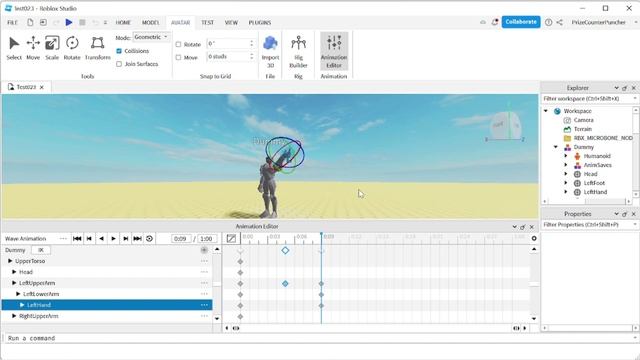
Task: Click the current time field 0:09
Action: click(x=180, y=239)
